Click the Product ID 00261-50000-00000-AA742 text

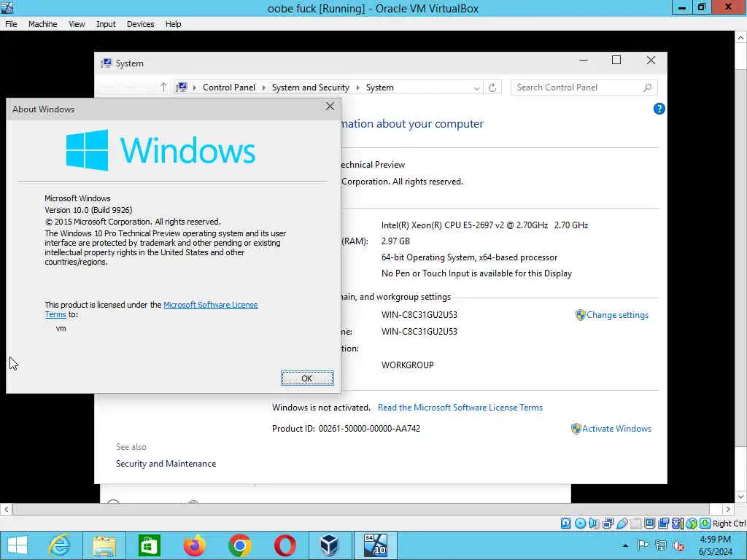point(346,429)
